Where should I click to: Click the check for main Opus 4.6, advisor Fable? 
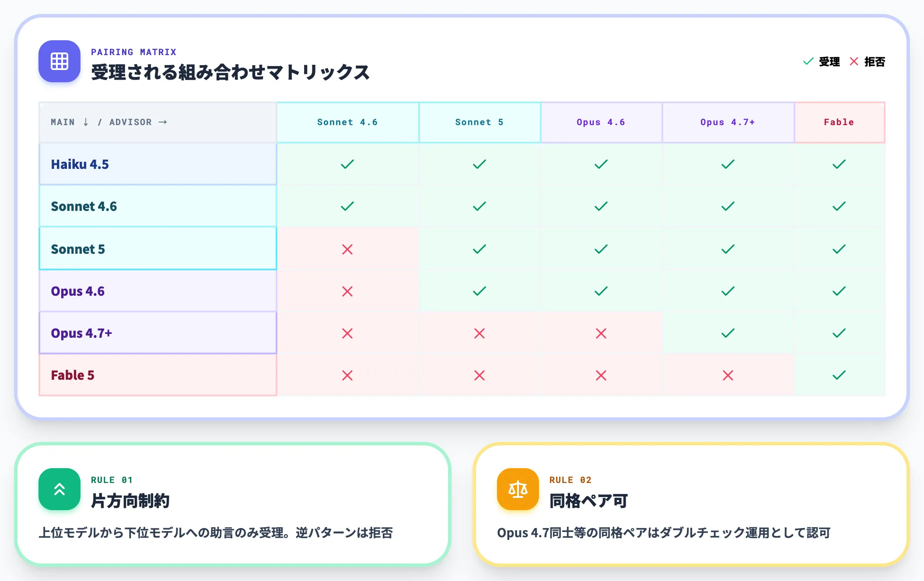[839, 291]
